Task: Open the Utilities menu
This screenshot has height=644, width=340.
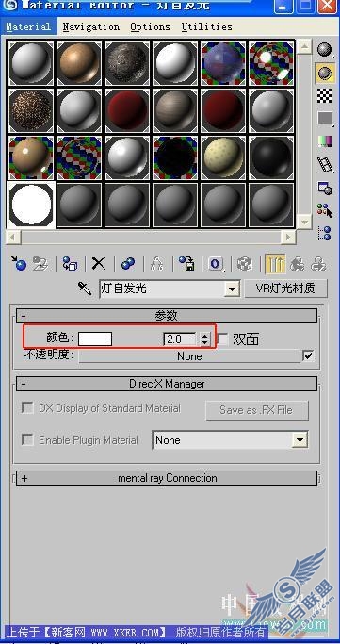Action: coord(207,27)
